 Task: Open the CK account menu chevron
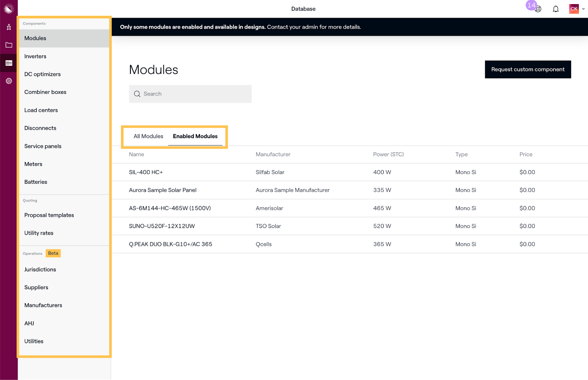pos(584,8)
